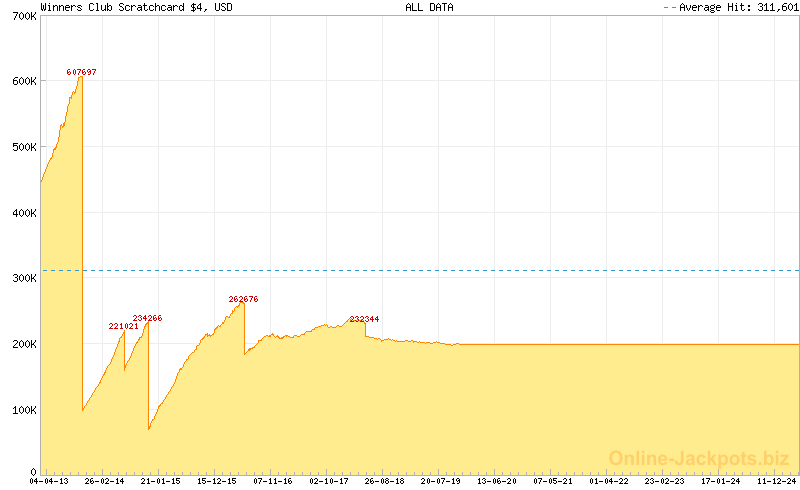
Task: Select the 221021 peak label
Action: coord(123,326)
